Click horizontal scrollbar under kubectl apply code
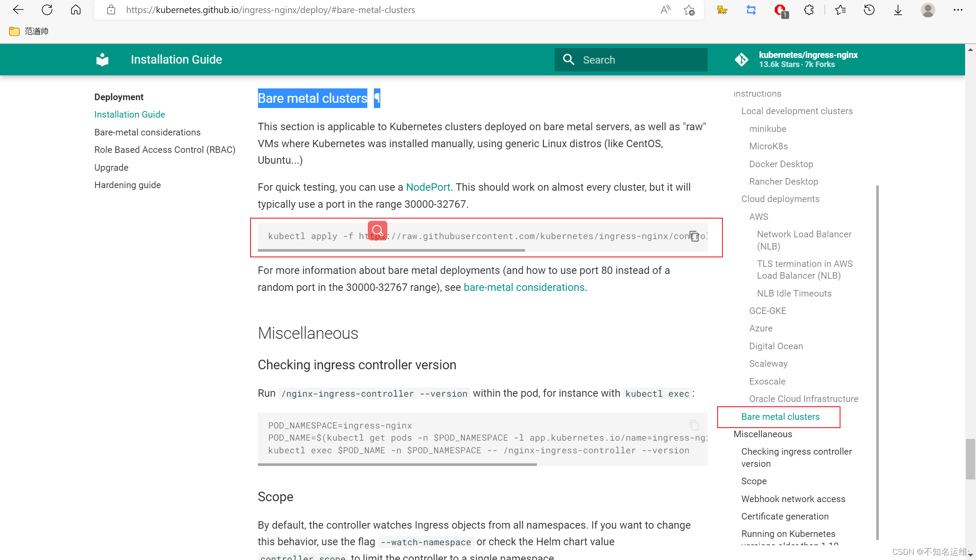Viewport: 976px width, 560px height. (391, 250)
